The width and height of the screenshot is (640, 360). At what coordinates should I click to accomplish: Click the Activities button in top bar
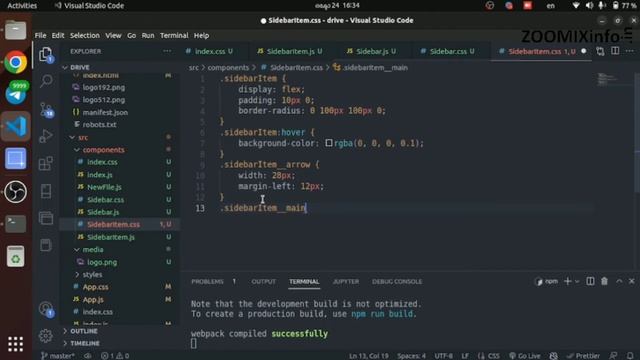pyautogui.click(x=22, y=5)
